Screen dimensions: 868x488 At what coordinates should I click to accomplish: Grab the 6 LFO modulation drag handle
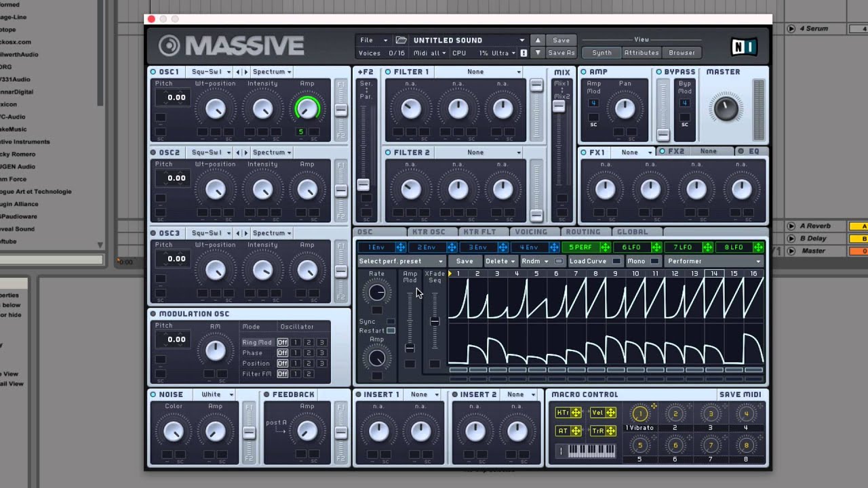pyautogui.click(x=656, y=247)
